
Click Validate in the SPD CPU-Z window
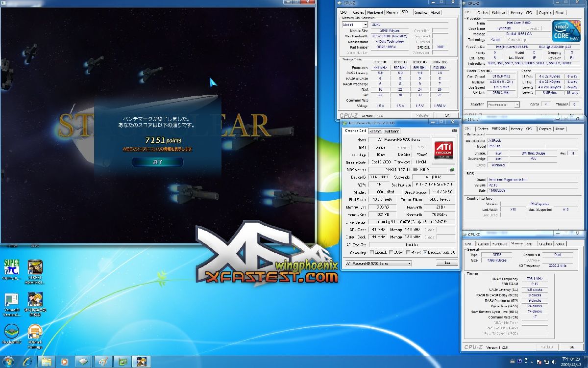pyautogui.click(x=422, y=116)
